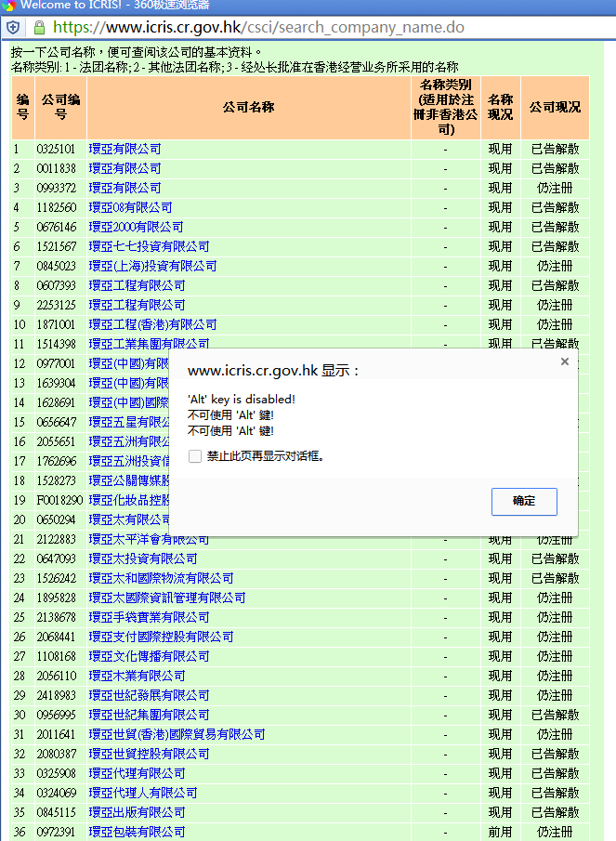This screenshot has height=841, width=616.
Task: Click the 360 browser logo icon
Action: 8,6
